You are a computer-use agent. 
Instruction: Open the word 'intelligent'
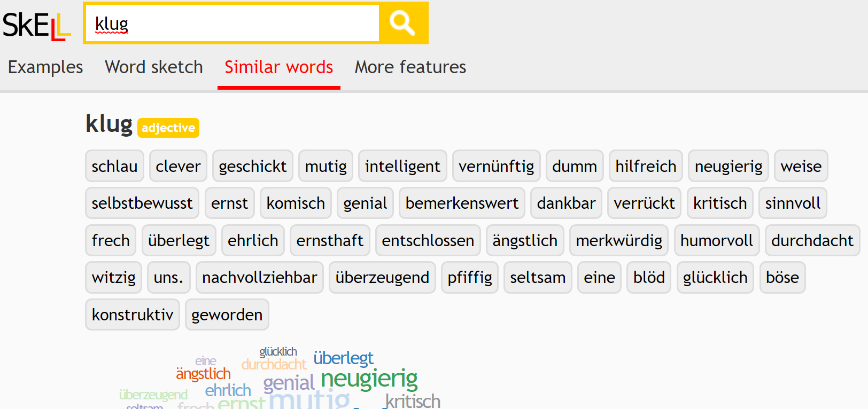pos(402,166)
